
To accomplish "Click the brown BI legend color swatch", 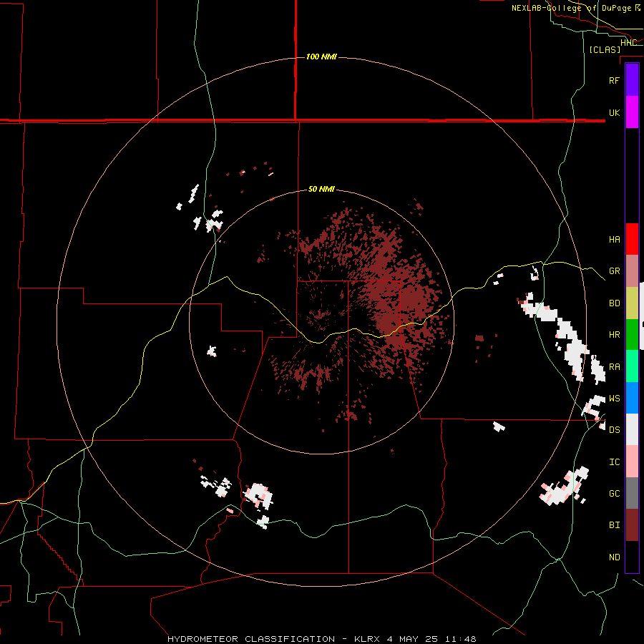I will coord(632,525).
